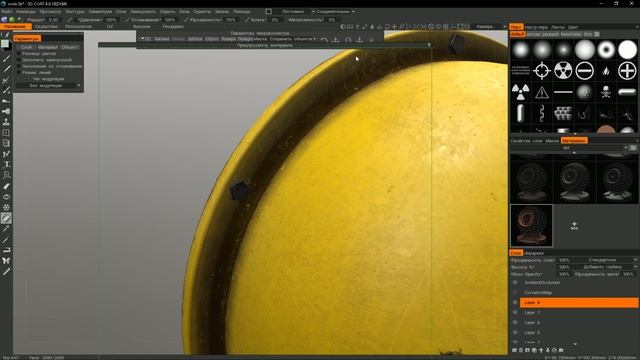This screenshot has width=640, height=360.
Task: Add a new material with plus button
Action: 574,225
